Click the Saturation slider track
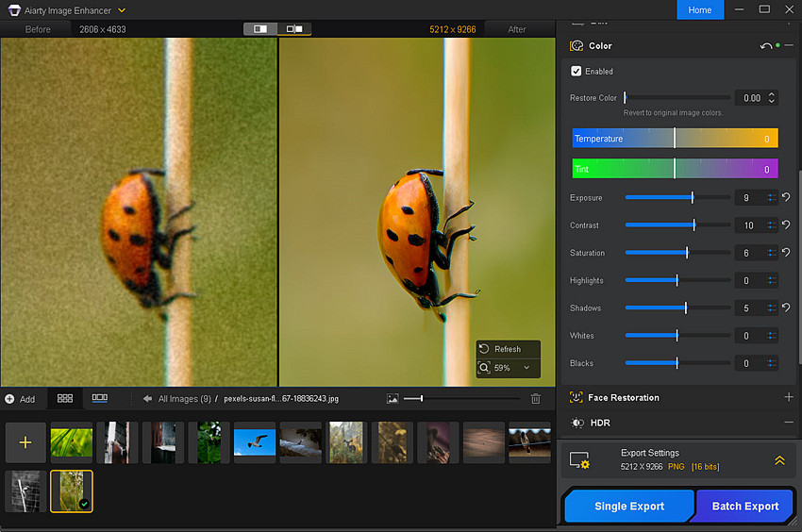 pos(677,253)
